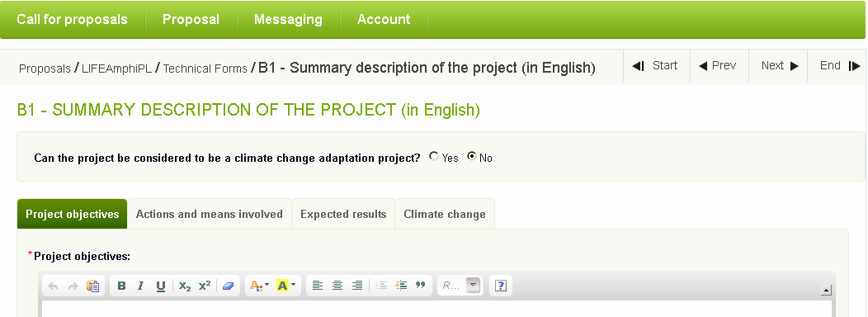Apply subscript formatting
This screenshot has width=868, height=317.
[185, 286]
